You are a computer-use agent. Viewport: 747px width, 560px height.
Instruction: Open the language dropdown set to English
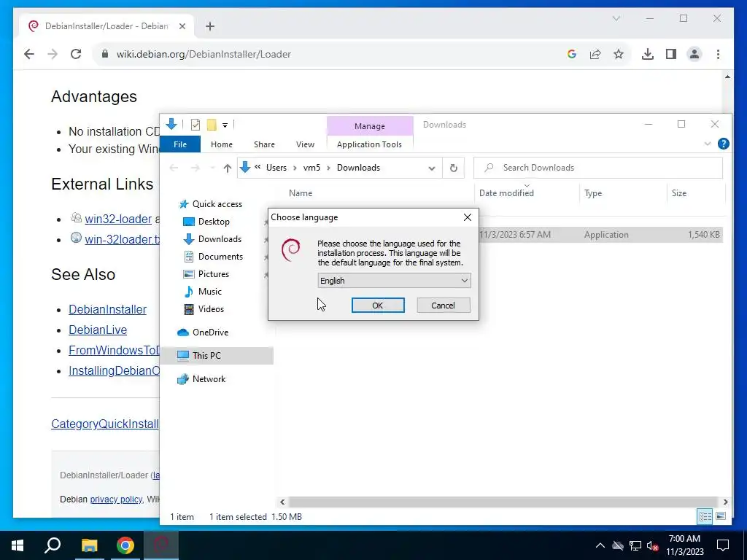[394, 281]
